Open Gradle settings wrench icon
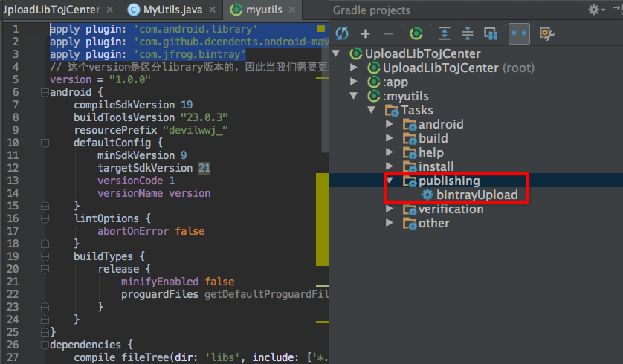 (x=546, y=33)
